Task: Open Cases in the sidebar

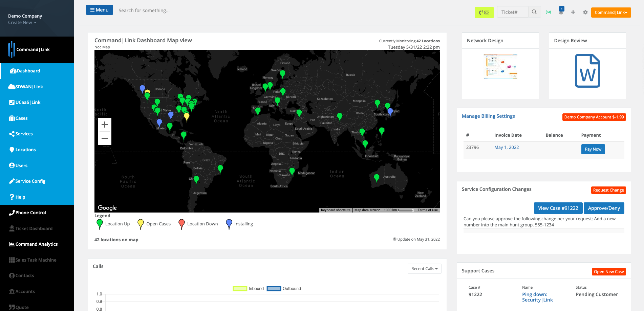Action: 37,118
